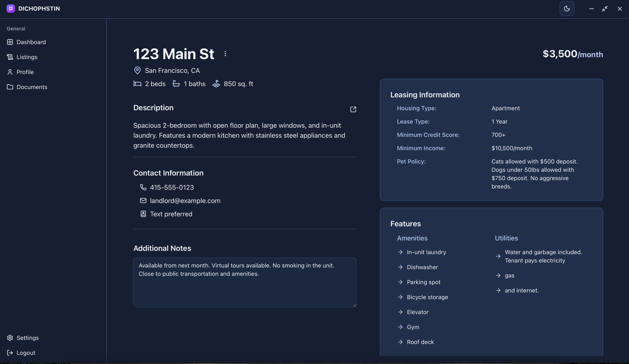Click the Dashboard grid icon
The image size is (629, 364).
[x=10, y=42]
